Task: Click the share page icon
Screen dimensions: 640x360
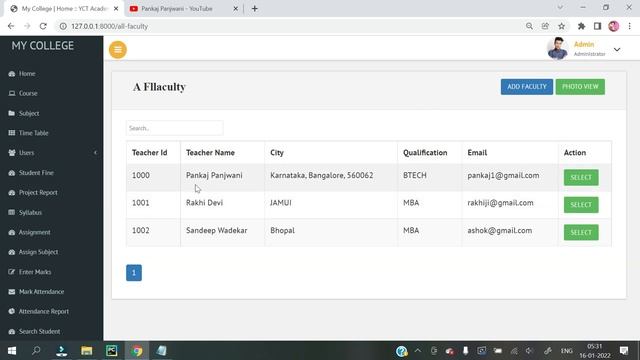Action: click(545, 26)
